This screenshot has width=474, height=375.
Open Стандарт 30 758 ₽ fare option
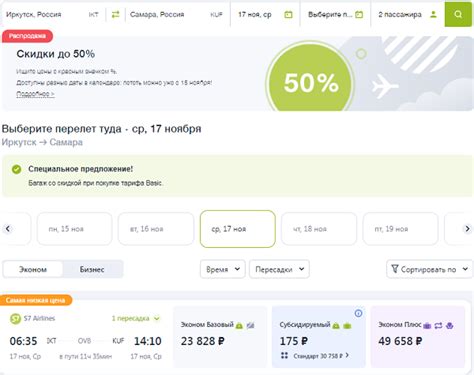pos(318,356)
